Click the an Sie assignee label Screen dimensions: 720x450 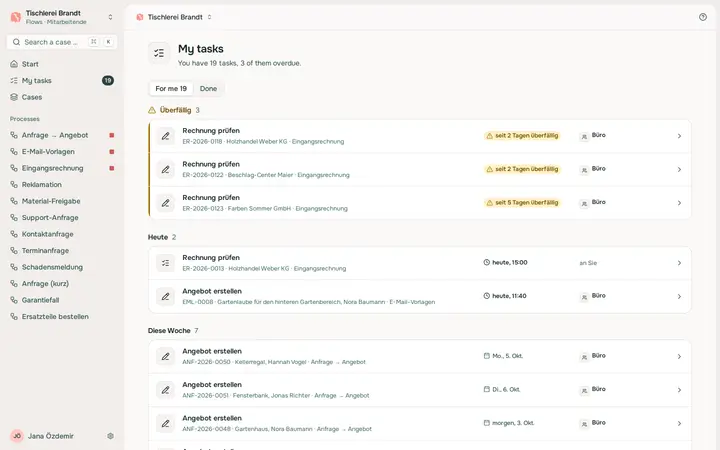[x=588, y=263]
